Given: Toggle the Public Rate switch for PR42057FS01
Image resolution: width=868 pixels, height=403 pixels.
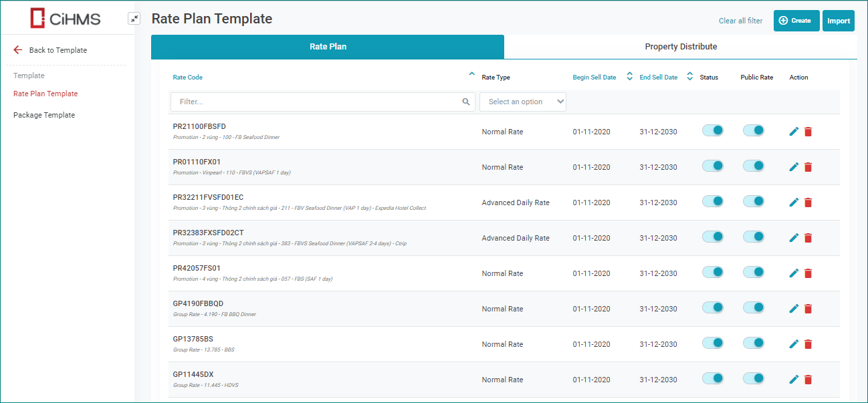Looking at the screenshot, I should tap(754, 272).
